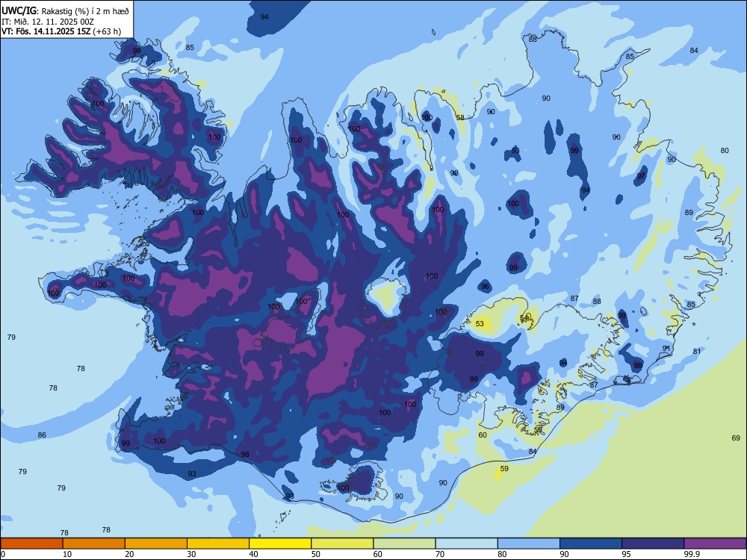Select the 'IT: Mið. 12. 11. 2025 00Z' line
This screenshot has width=747, height=560.
tap(48, 22)
